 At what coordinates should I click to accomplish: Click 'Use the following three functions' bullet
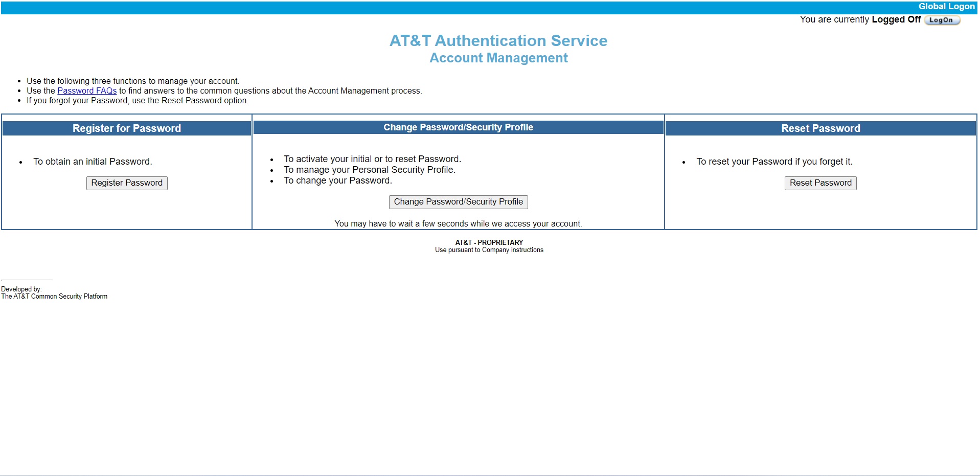click(133, 81)
